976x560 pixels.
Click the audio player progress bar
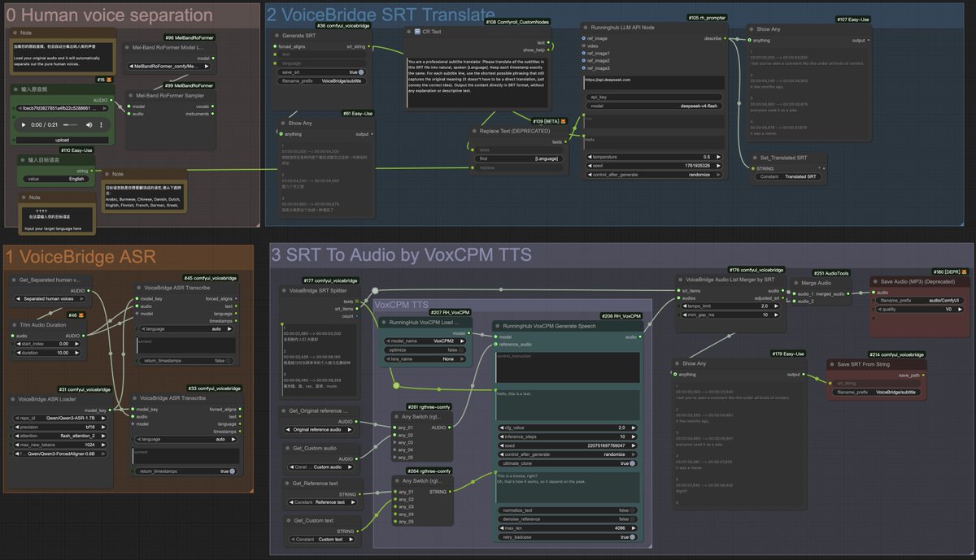(x=71, y=124)
